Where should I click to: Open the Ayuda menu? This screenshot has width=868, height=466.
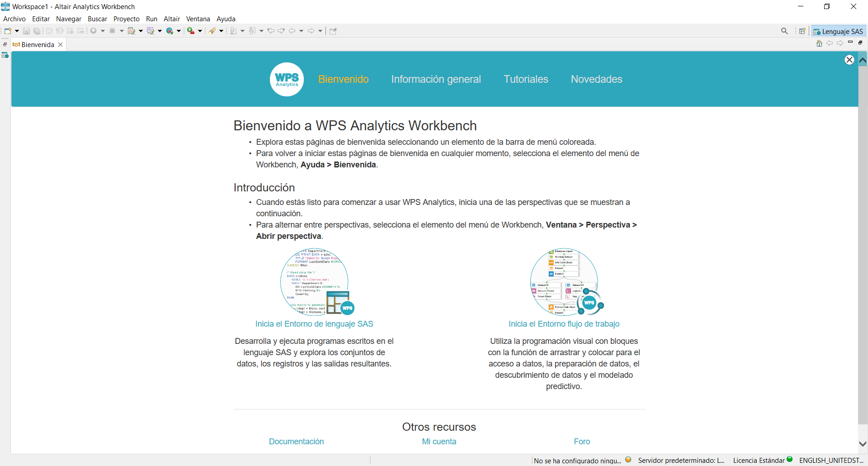(x=226, y=19)
